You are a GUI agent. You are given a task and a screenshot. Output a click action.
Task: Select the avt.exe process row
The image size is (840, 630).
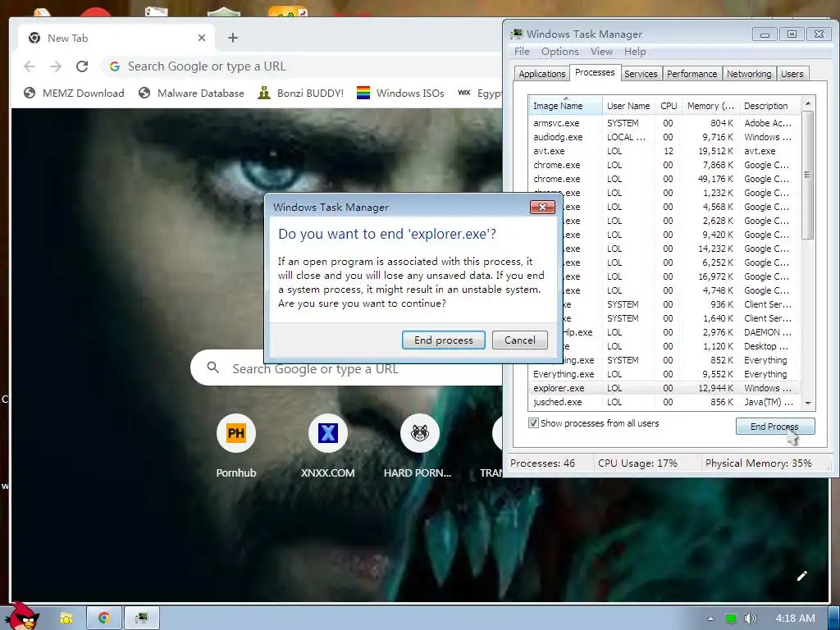click(x=664, y=151)
